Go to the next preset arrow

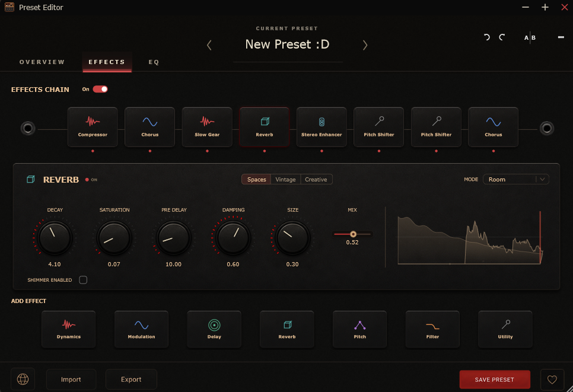click(365, 45)
